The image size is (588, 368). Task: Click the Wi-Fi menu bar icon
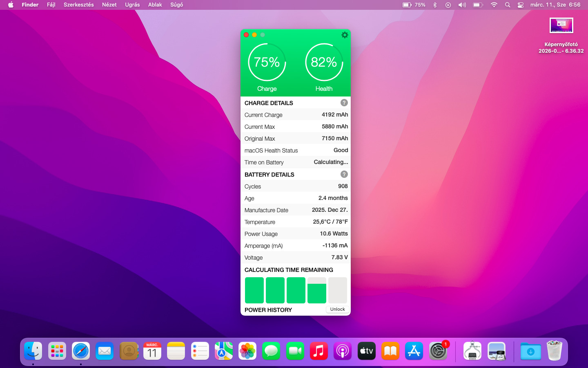494,5
